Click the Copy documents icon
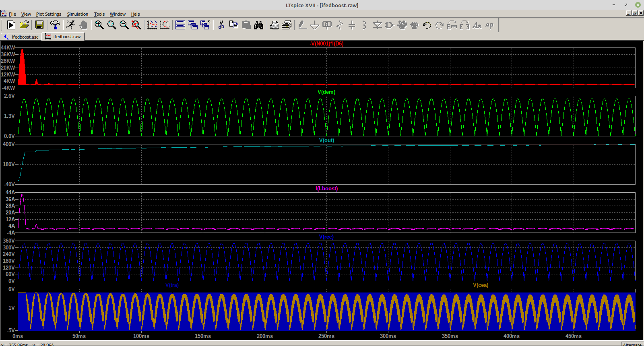Viewport: 644px width, 346px height. [233, 25]
